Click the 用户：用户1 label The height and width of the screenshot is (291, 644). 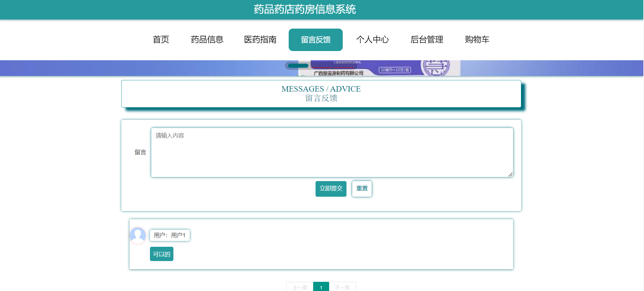pos(170,235)
